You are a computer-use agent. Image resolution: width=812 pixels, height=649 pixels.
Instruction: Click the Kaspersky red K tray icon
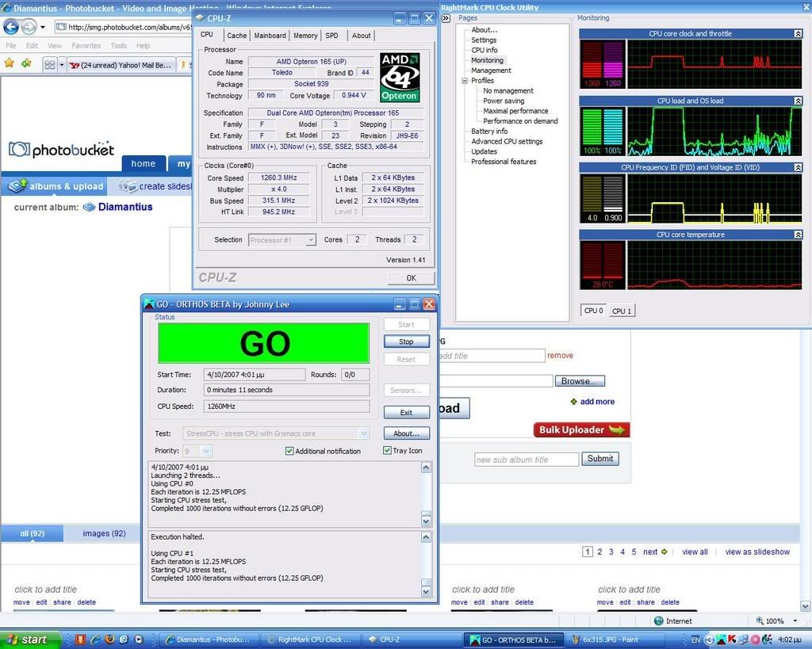click(x=732, y=639)
